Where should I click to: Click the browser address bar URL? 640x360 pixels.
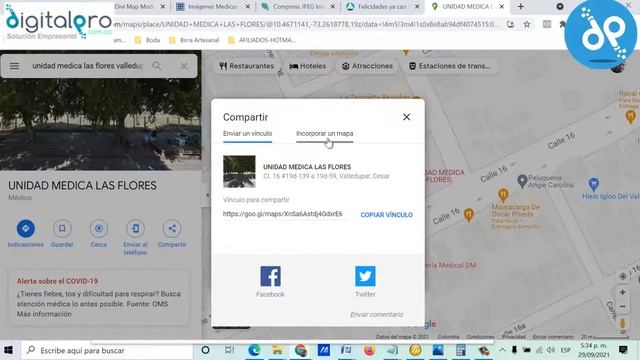(x=306, y=24)
